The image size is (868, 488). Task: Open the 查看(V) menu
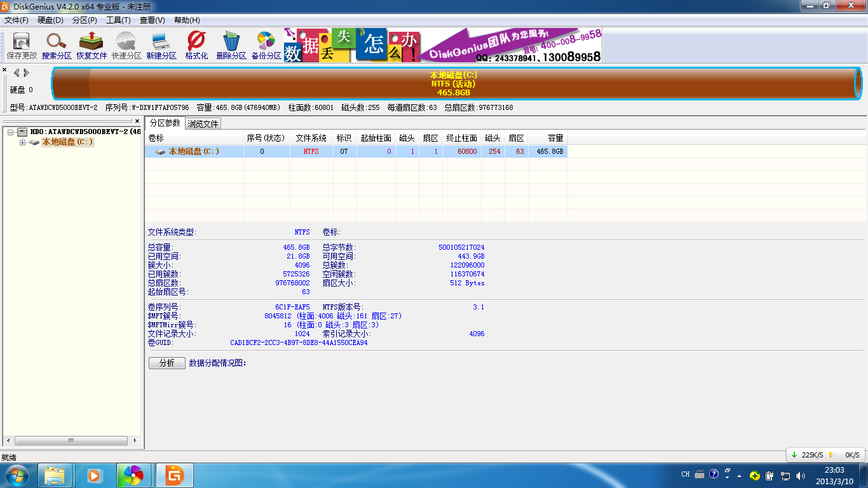coord(152,20)
